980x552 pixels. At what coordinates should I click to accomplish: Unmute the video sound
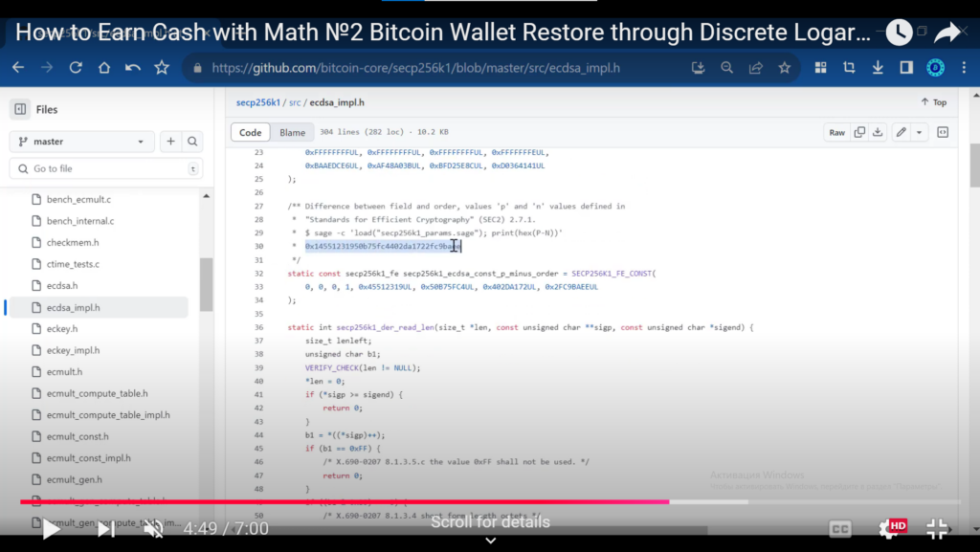pyautogui.click(x=154, y=529)
